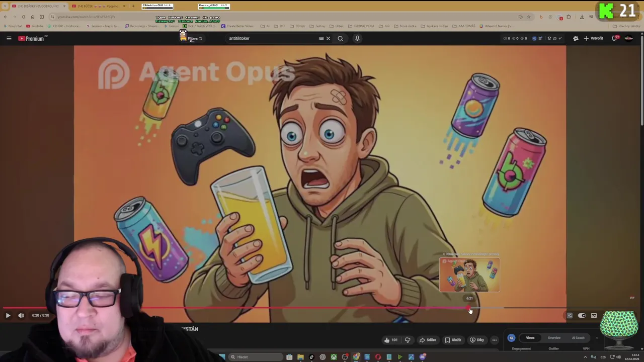The width and height of the screenshot is (644, 362).
Task: Dislike the video
Action: pyautogui.click(x=408, y=340)
